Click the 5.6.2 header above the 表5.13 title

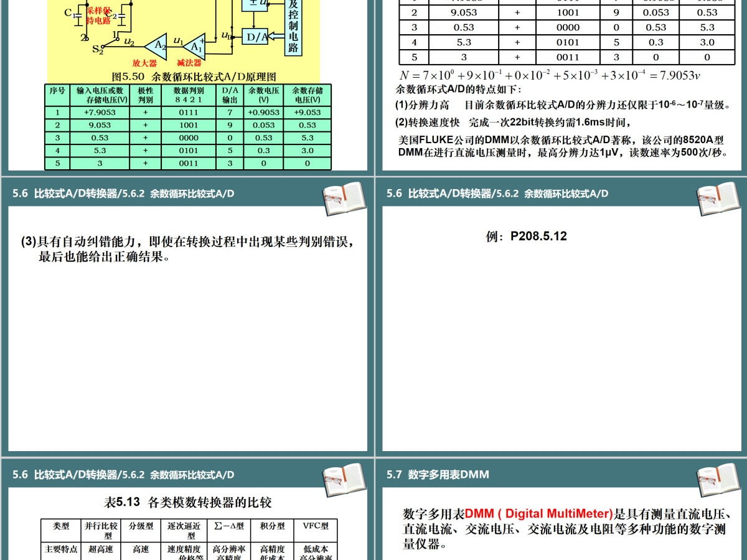pos(123,475)
